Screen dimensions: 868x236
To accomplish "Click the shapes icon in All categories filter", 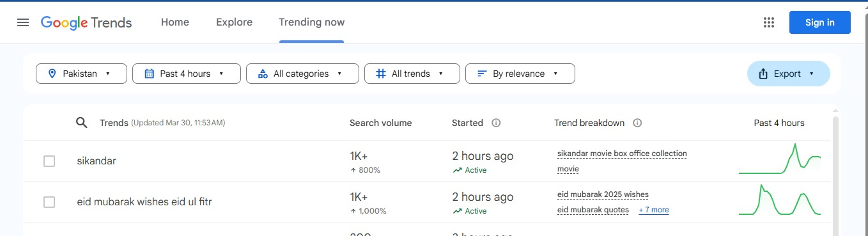I will (x=263, y=74).
